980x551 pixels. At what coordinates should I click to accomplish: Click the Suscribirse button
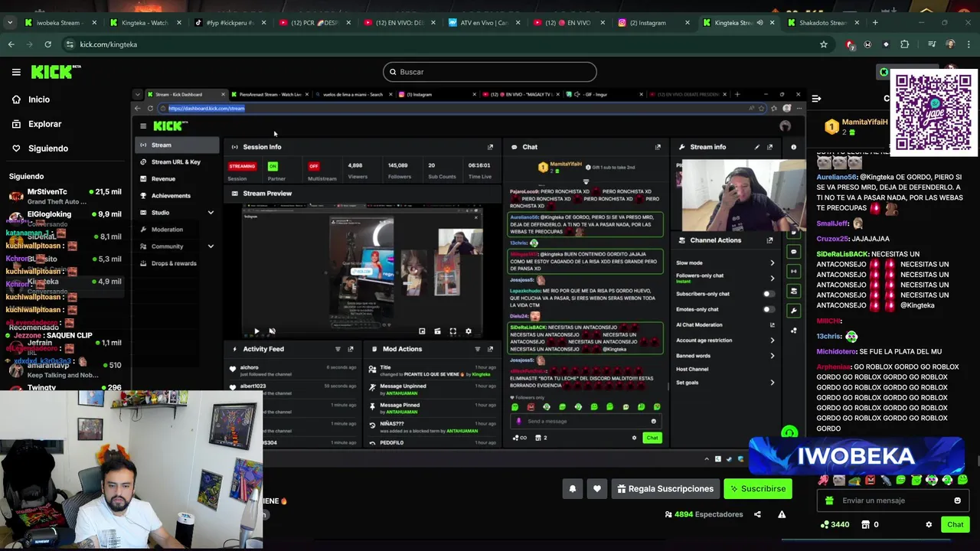pyautogui.click(x=758, y=489)
